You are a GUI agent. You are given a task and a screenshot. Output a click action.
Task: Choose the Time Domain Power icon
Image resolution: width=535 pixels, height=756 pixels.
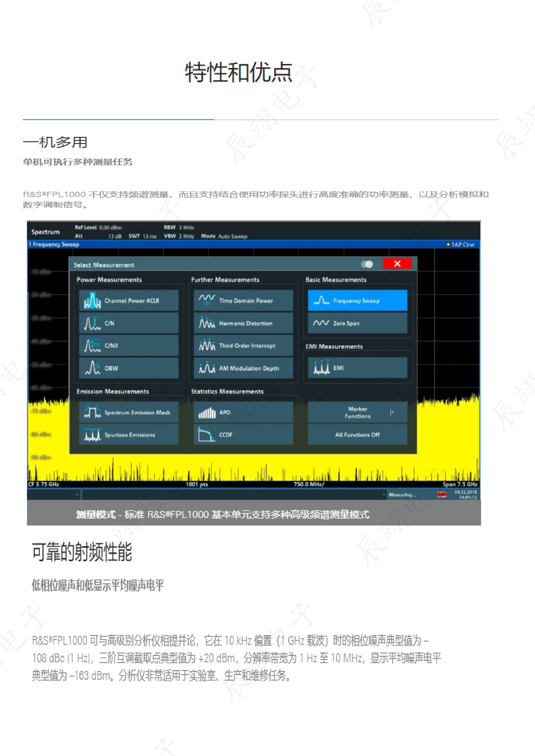(207, 300)
